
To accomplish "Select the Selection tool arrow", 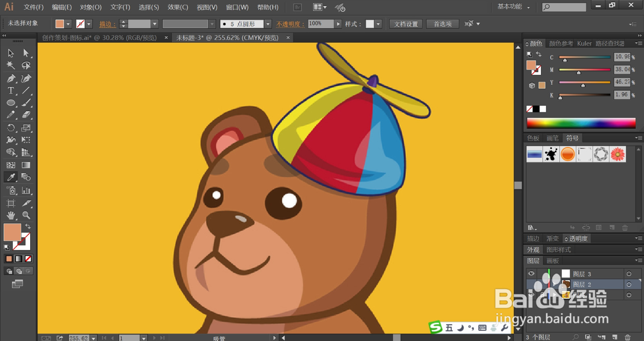I will tap(11, 53).
